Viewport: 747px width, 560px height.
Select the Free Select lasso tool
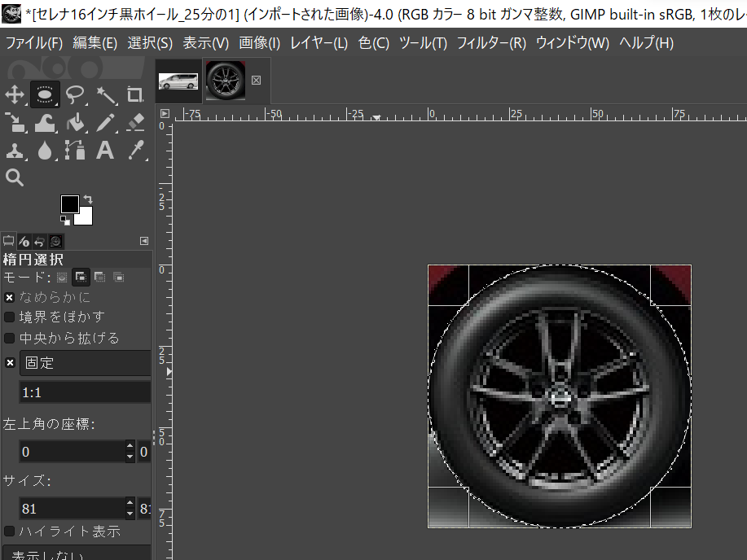pyautogui.click(x=76, y=95)
